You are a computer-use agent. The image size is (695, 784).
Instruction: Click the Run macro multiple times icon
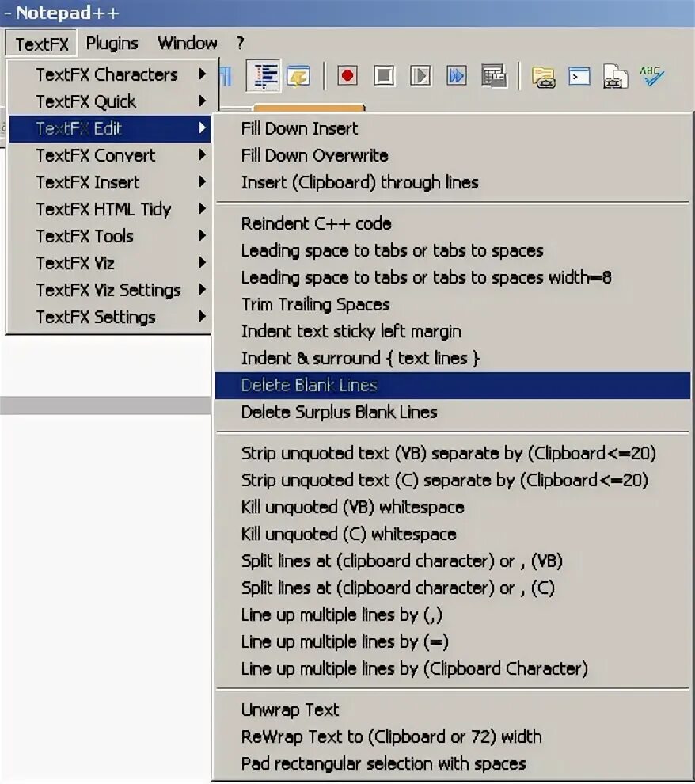[457, 76]
